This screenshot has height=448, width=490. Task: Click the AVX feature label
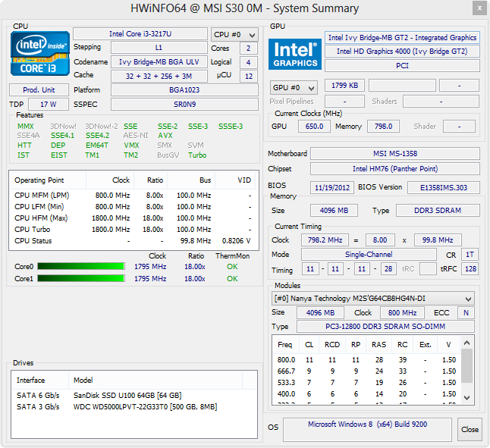click(165, 136)
